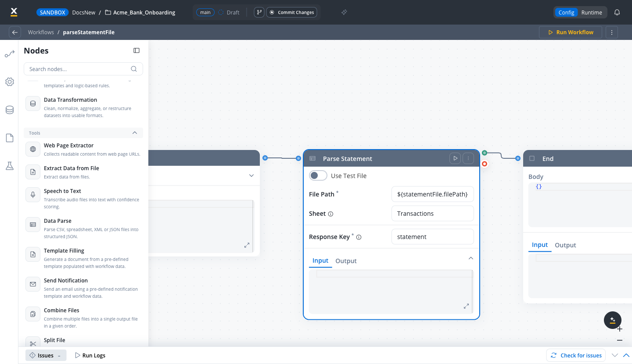The height and width of the screenshot is (364, 632).
Task: Collapse the Parse Statement Input/Output section
Action: pyautogui.click(x=471, y=258)
